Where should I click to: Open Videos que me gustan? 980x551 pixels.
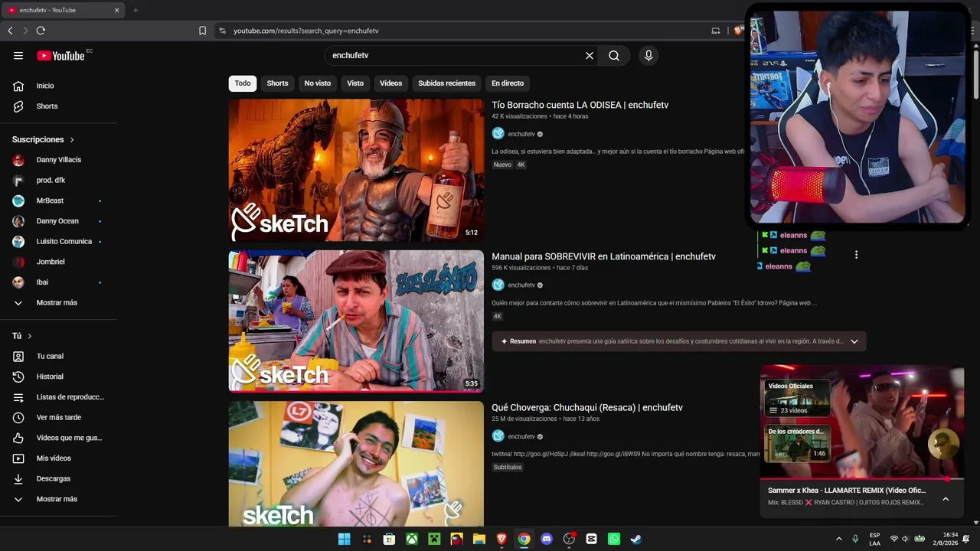(59, 438)
